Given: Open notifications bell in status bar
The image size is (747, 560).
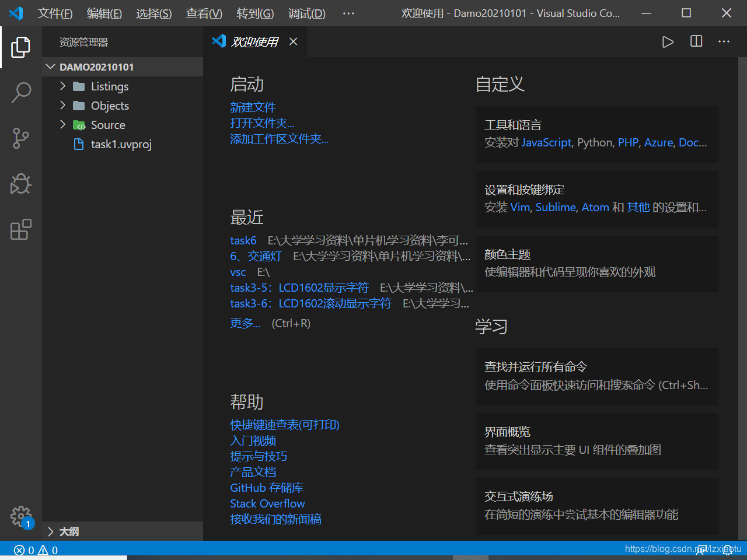Looking at the screenshot, I should tap(728, 550).
